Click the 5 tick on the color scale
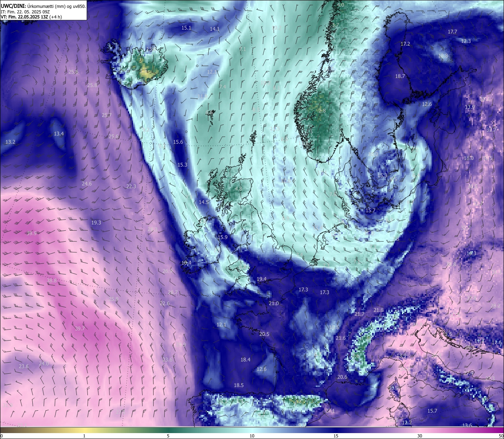 (168, 436)
